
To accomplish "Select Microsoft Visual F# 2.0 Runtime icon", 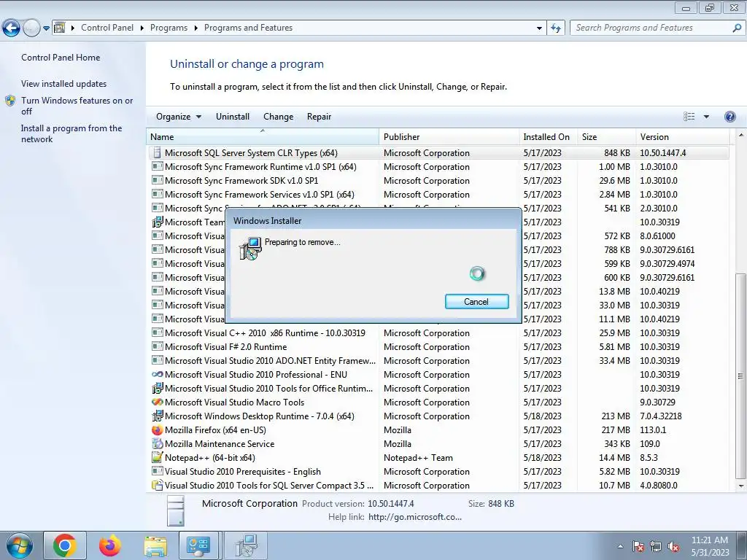I will [157, 346].
